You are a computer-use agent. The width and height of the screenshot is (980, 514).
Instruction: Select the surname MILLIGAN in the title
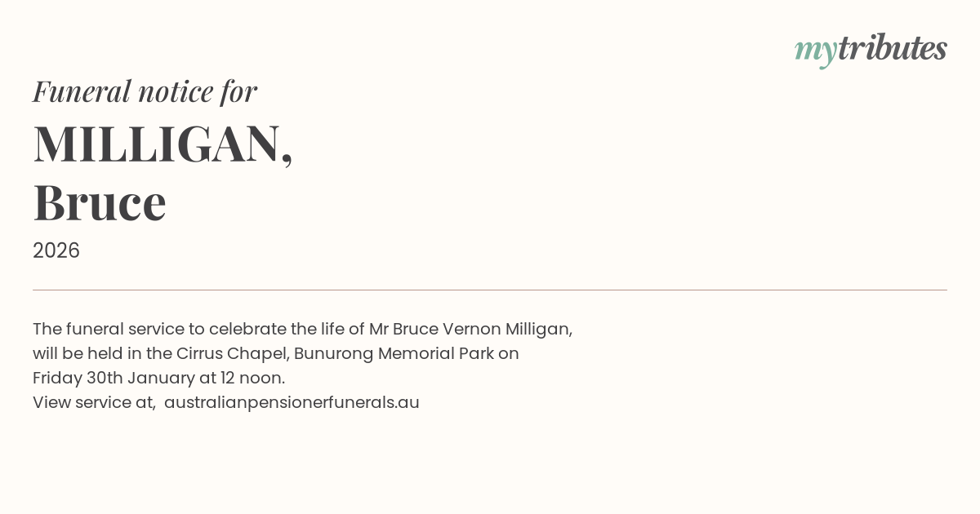coord(156,144)
